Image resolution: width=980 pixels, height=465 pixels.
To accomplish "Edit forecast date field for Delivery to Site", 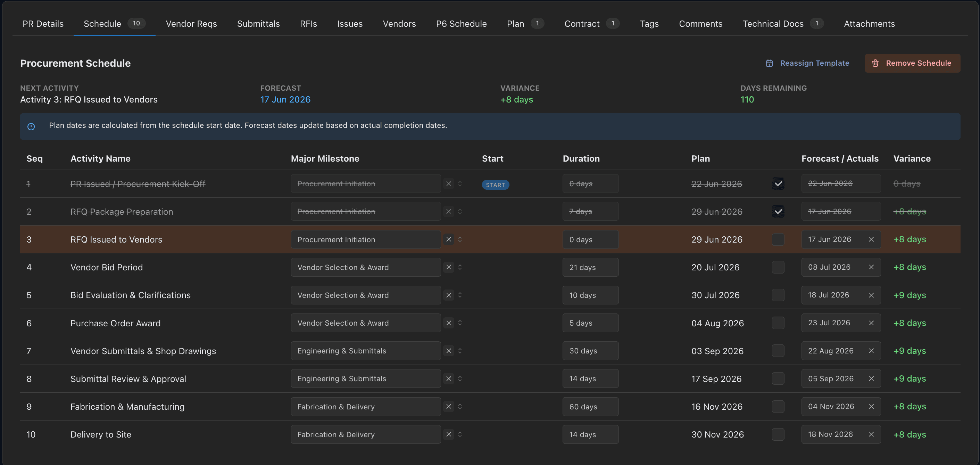I will point(841,434).
